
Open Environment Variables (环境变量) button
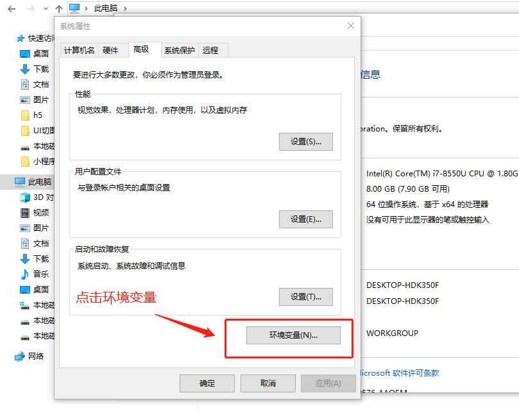click(x=293, y=335)
